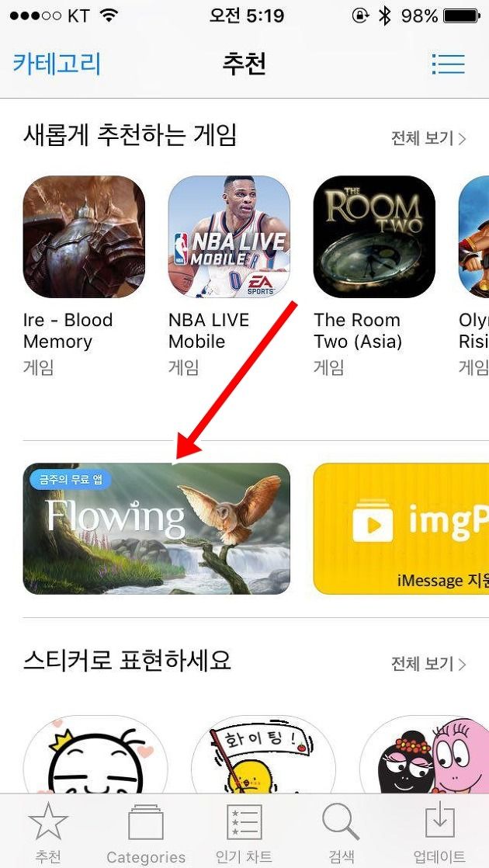This screenshot has height=868, width=489.
Task: Tap the NBA LIVE Mobile app icon
Action: 229,237
